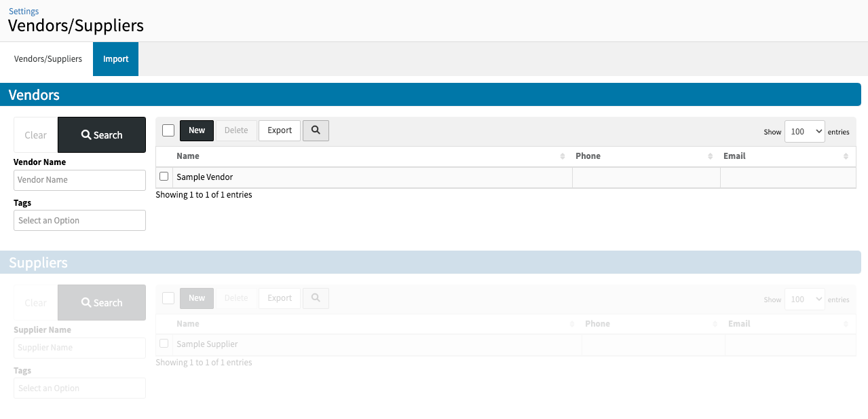Click the Suppliers Search button
Image resolution: width=868 pixels, height=419 pixels.
[102, 303]
